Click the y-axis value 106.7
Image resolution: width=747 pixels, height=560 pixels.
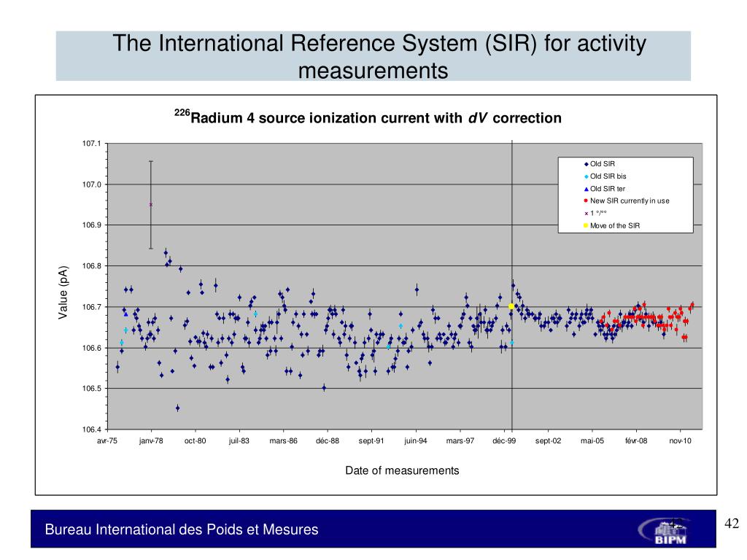pyautogui.click(x=92, y=307)
